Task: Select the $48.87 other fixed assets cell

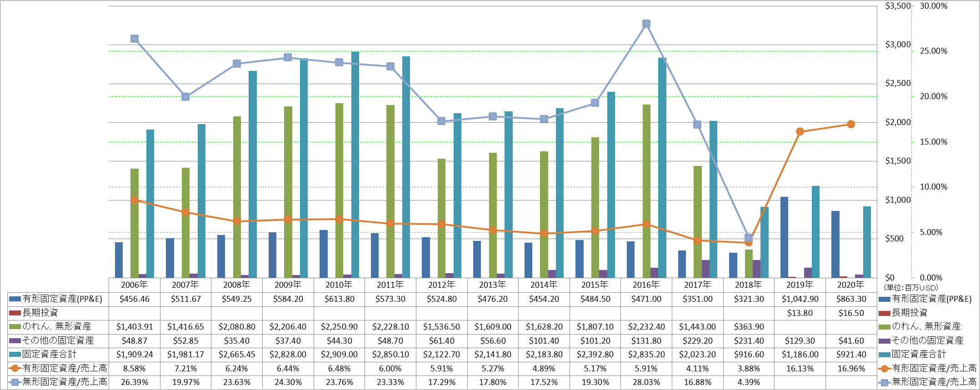Action: [x=135, y=341]
